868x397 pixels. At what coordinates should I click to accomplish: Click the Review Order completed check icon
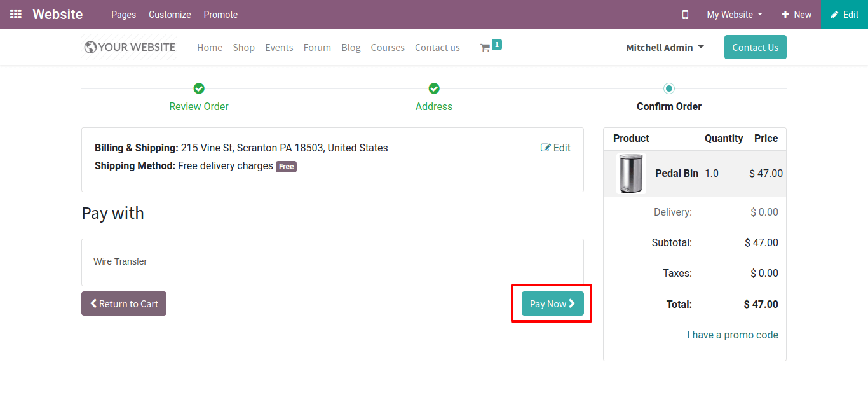click(x=198, y=88)
